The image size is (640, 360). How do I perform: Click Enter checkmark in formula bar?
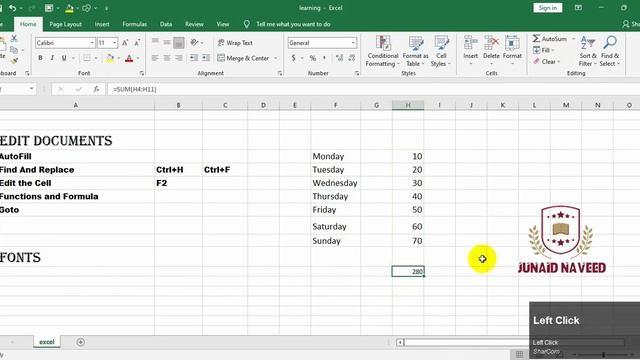click(x=78, y=89)
